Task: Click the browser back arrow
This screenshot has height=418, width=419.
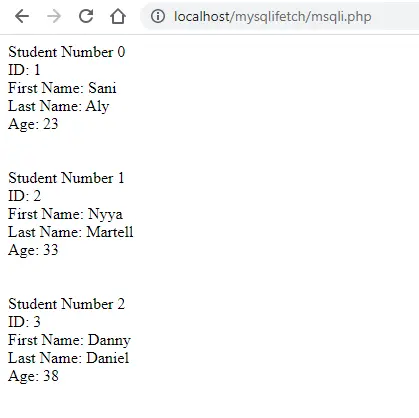Action: (x=22, y=16)
